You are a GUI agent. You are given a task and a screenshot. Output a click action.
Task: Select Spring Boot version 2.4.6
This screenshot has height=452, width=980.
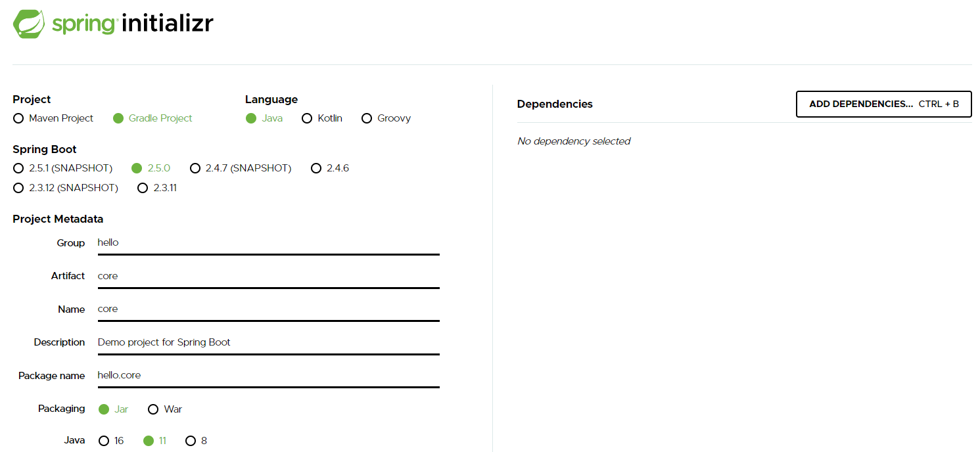click(330, 168)
